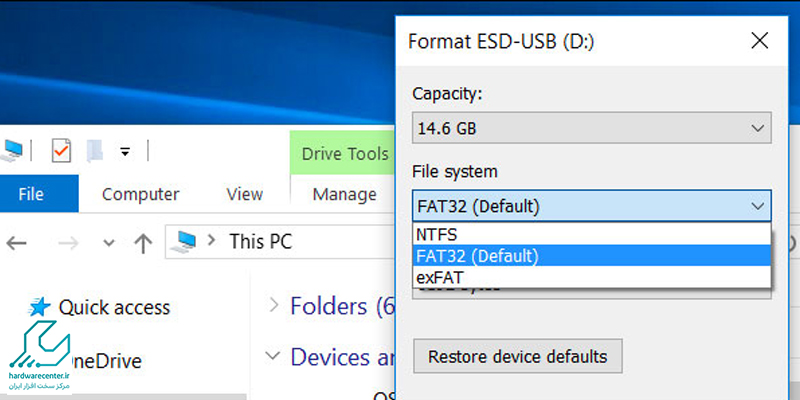Open the Capacity 14.6 GB dropdown
800x400 pixels.
(x=592, y=128)
